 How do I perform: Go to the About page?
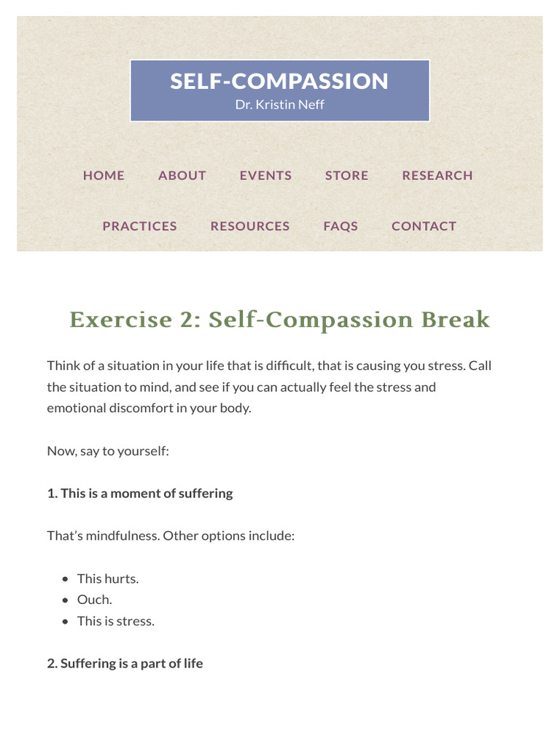click(182, 175)
